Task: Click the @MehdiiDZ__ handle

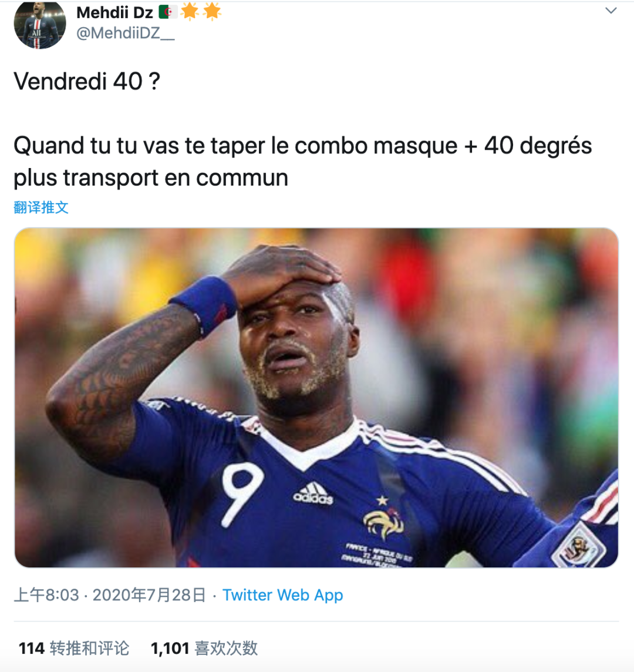Action: 126,33
